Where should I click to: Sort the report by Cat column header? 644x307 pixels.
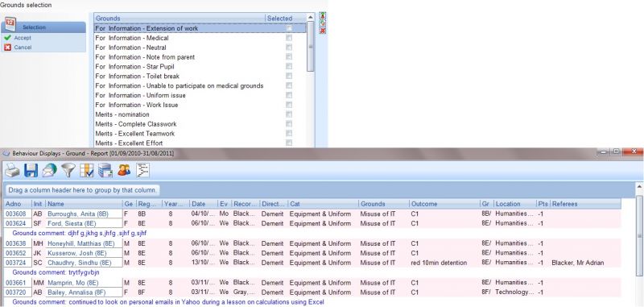click(x=324, y=204)
